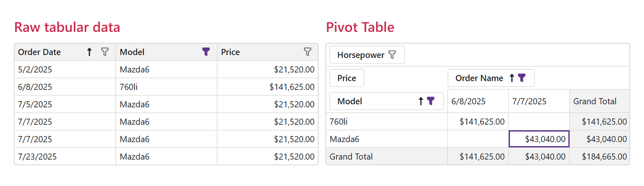The height and width of the screenshot is (186, 644).
Task: Select the highlighted $43,040.00 pivot cell
Action: (x=539, y=139)
